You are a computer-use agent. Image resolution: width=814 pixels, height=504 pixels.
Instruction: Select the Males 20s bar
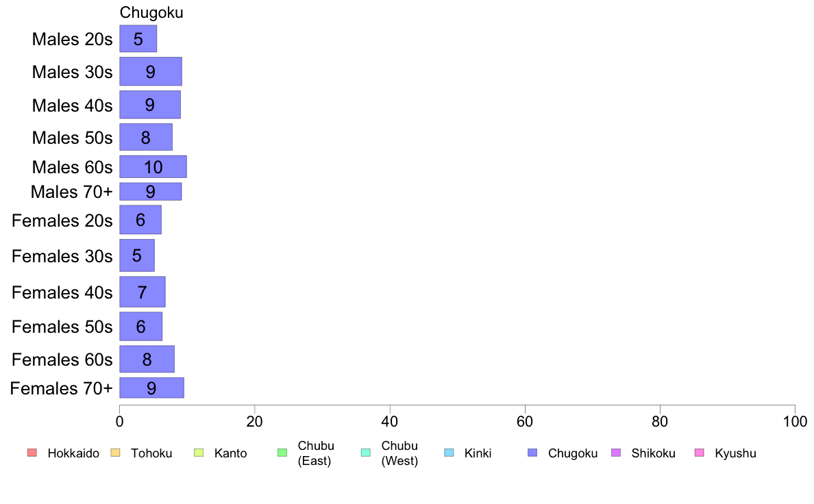[x=138, y=39]
